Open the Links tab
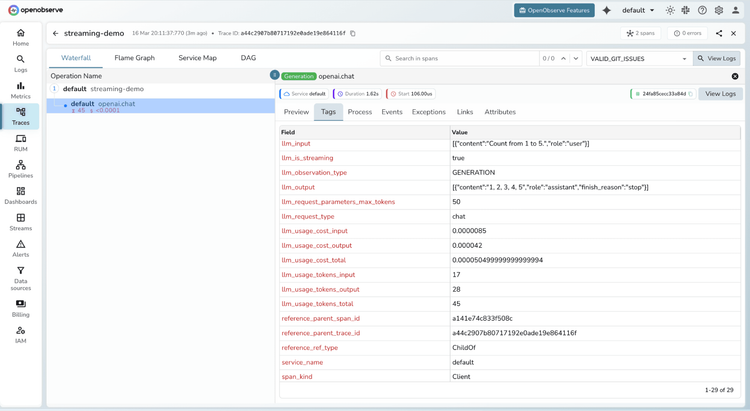 click(465, 112)
